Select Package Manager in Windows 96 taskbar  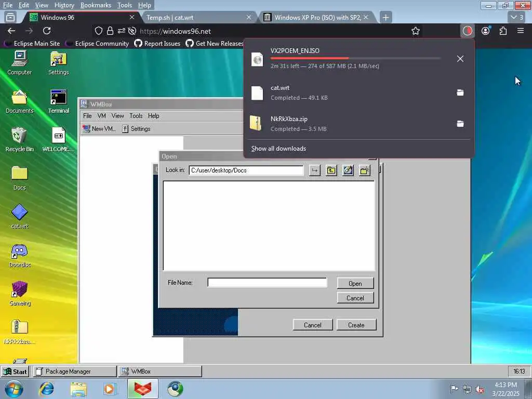point(75,371)
